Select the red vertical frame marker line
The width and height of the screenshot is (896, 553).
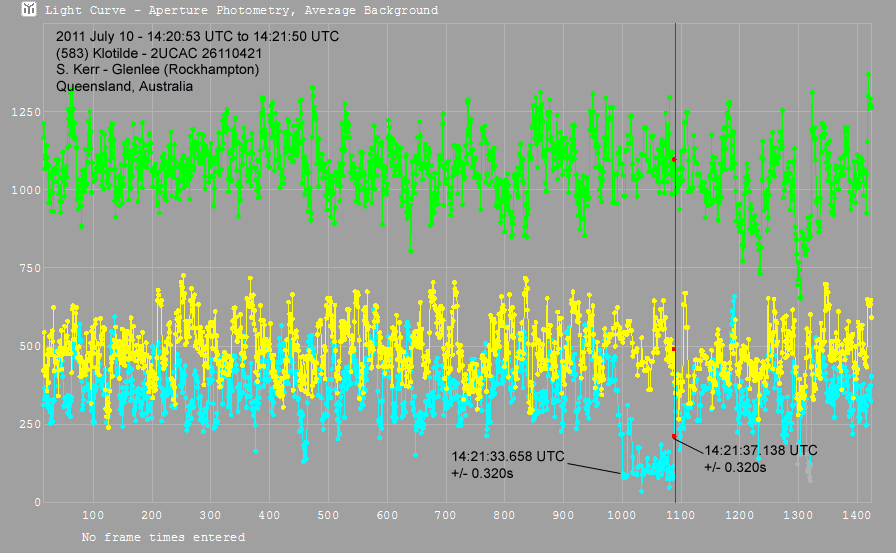pos(675,263)
